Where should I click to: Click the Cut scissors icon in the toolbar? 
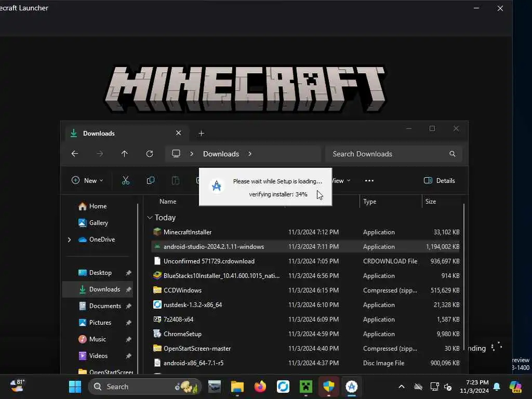(x=126, y=180)
